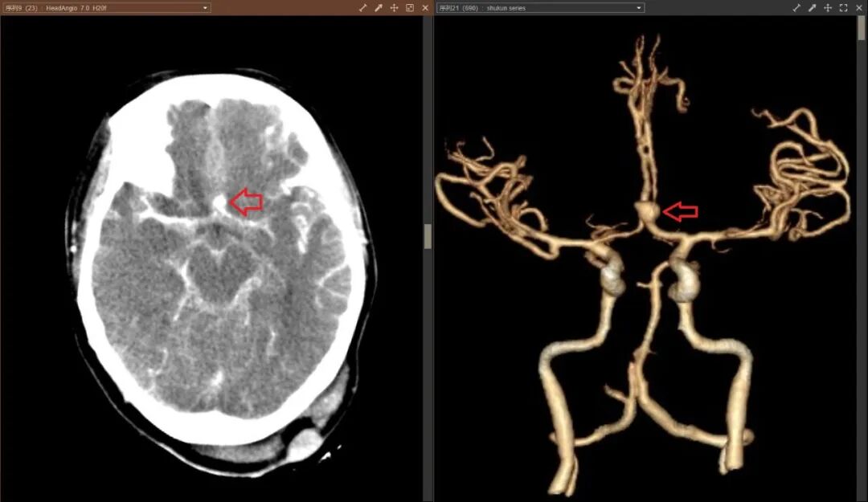The image size is (868, 502).
Task: Open the HeadAngio 7.0 H20f series dropdown
Action: pyautogui.click(x=106, y=8)
